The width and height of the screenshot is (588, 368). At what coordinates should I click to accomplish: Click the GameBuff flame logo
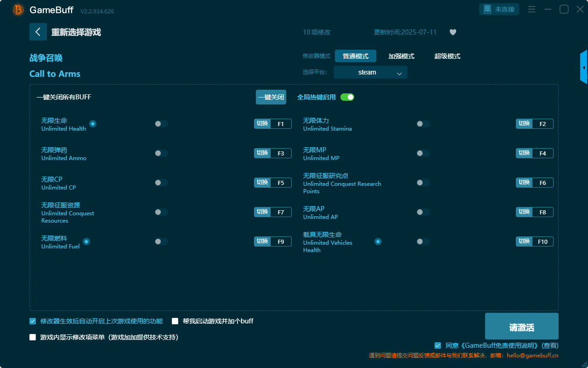[17, 9]
